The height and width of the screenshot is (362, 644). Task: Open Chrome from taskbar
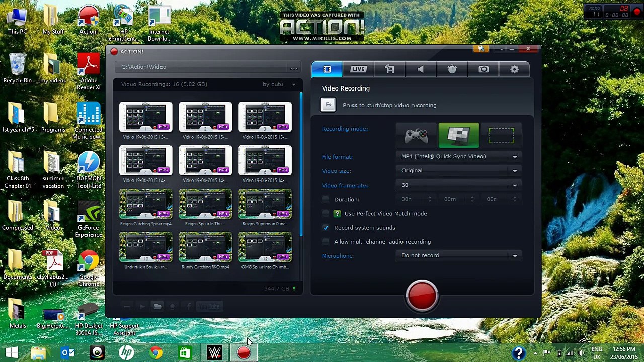pos(156,353)
